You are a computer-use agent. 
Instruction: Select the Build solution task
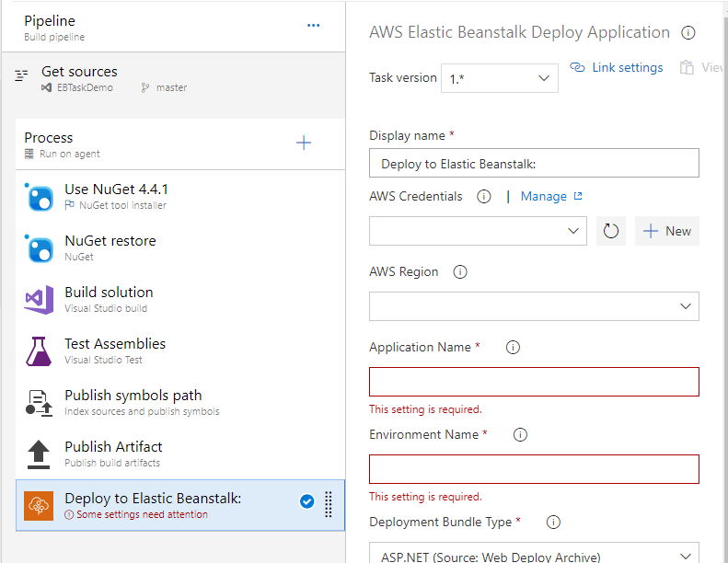coord(180,300)
